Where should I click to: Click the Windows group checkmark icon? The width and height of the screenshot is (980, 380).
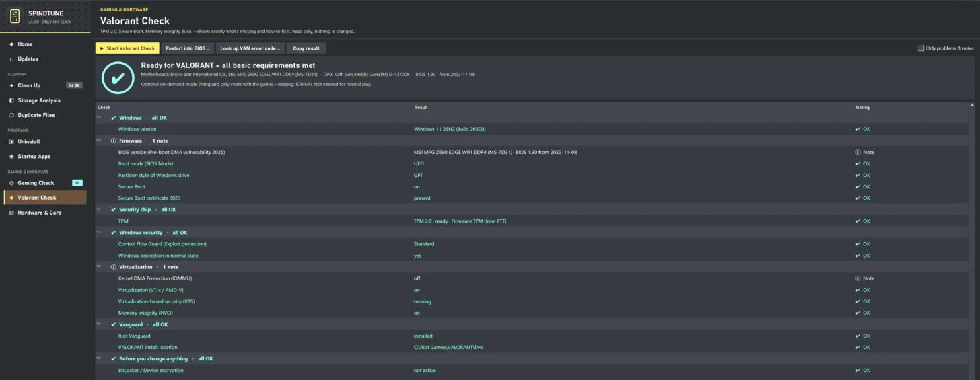[x=113, y=118]
